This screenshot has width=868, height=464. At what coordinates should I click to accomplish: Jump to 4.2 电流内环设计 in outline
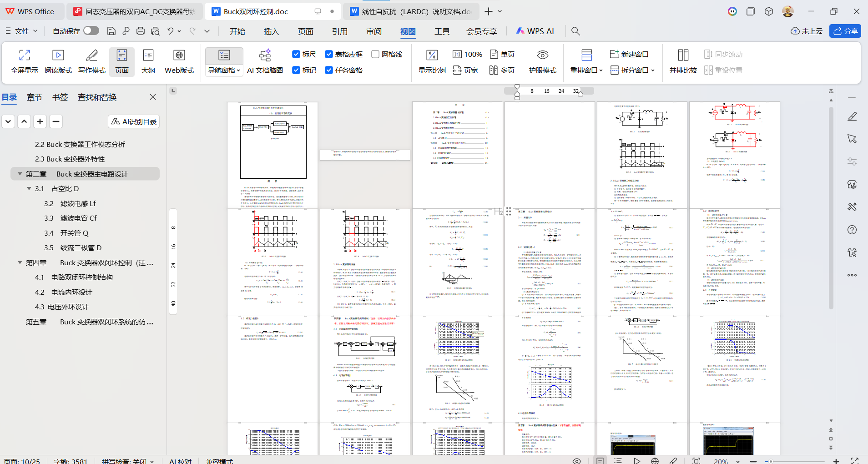[x=71, y=292]
